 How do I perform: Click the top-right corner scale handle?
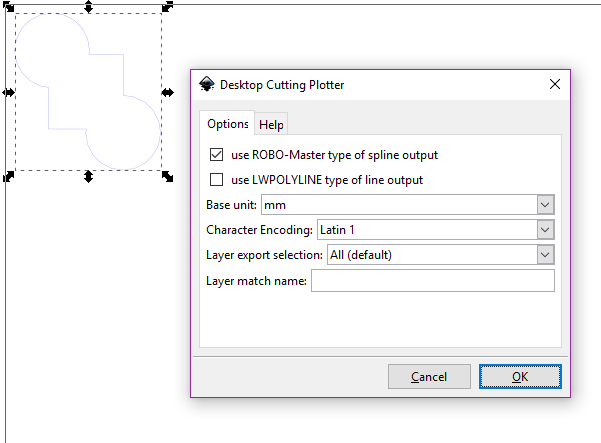[x=167, y=7]
